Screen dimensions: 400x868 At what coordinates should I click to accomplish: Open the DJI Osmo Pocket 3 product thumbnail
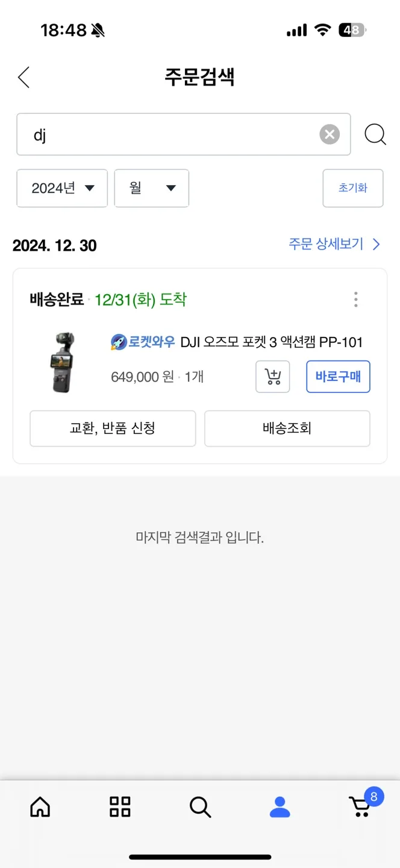coord(64,362)
